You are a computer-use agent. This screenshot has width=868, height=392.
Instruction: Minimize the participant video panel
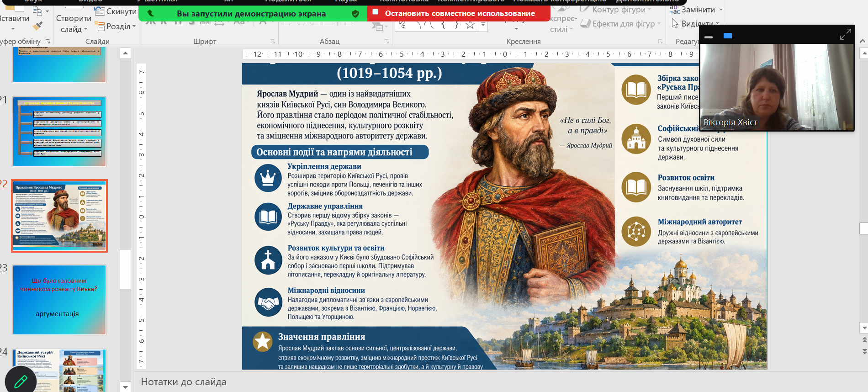[x=709, y=37]
